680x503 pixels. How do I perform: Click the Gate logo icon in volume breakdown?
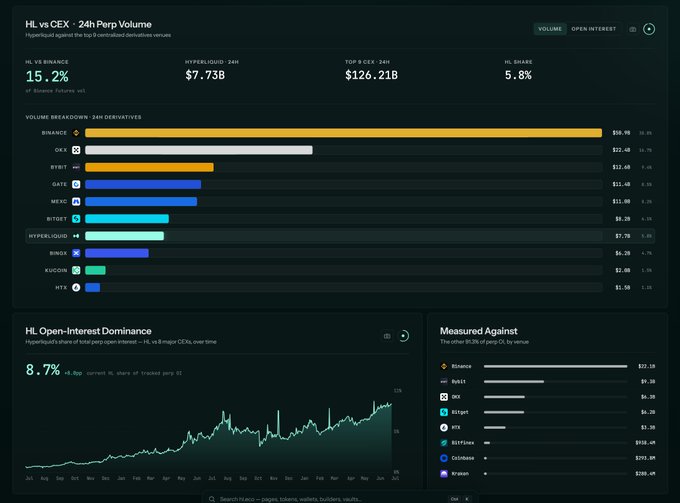76,184
